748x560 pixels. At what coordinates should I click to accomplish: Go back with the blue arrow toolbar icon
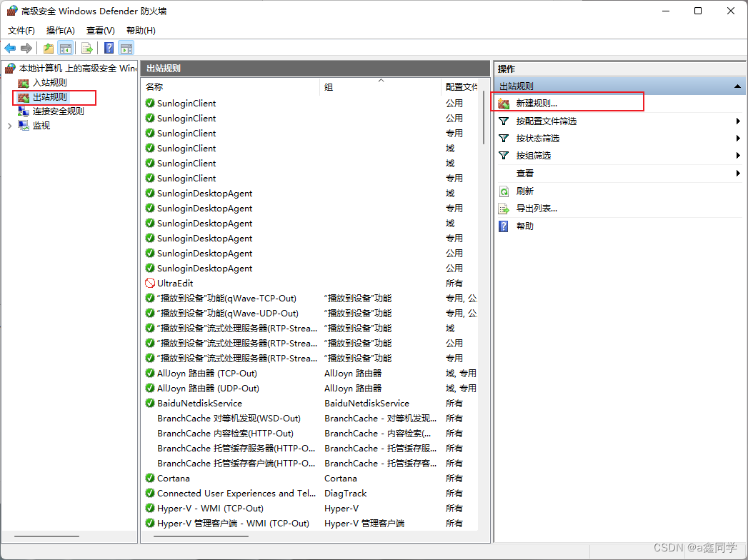point(10,48)
